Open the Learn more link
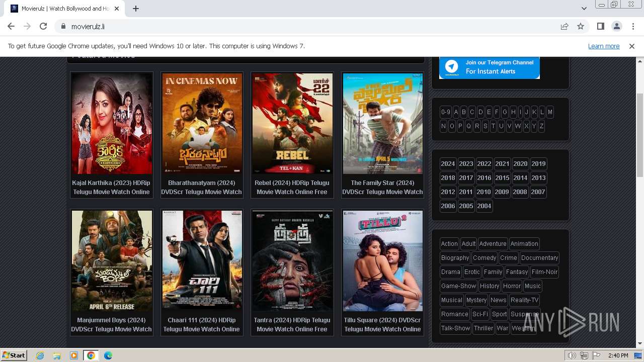The height and width of the screenshot is (362, 644). click(x=604, y=46)
